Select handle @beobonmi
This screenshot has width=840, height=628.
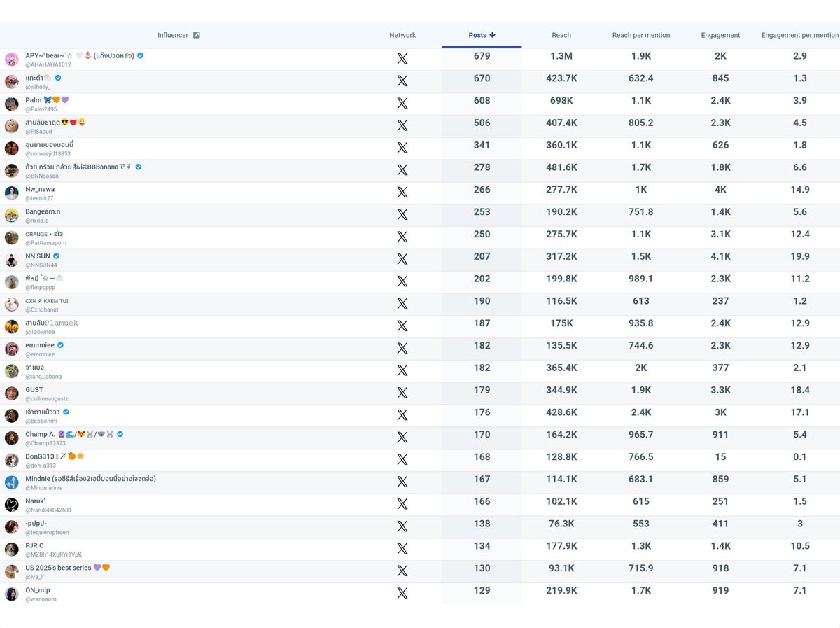click(41, 421)
